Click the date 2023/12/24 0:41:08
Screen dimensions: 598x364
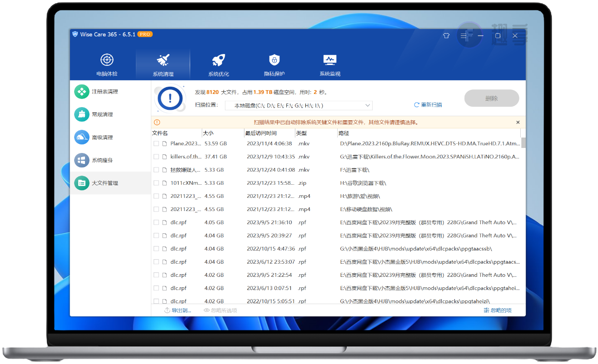click(271, 170)
